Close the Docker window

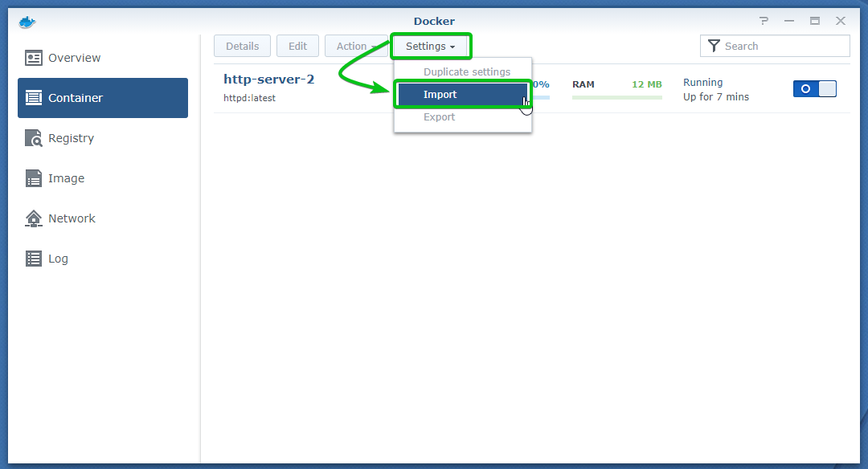coord(841,21)
